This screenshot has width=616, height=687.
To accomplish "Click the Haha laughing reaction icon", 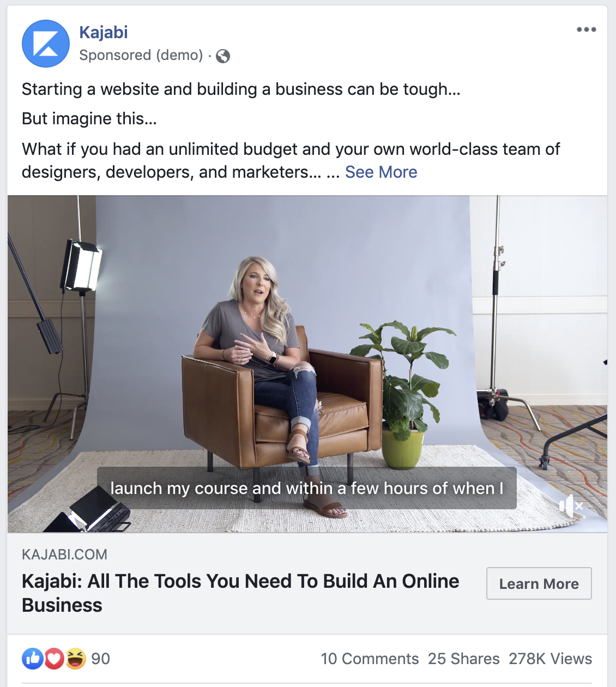I will 76,659.
